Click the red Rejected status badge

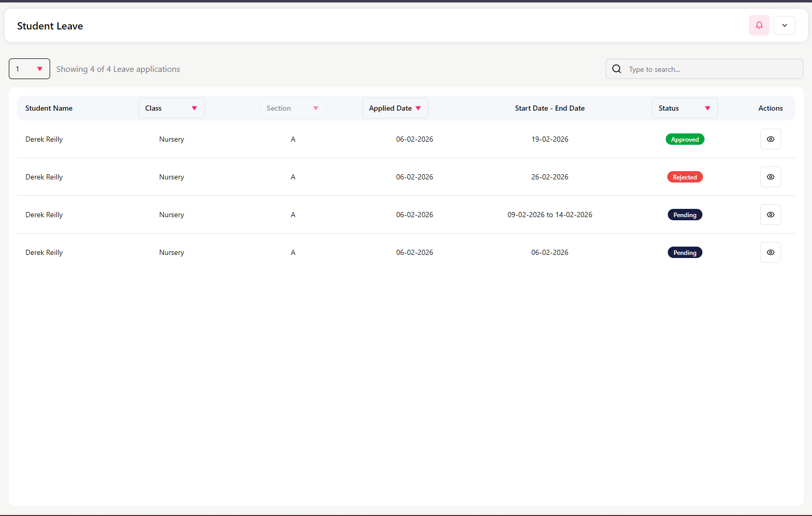(684, 177)
